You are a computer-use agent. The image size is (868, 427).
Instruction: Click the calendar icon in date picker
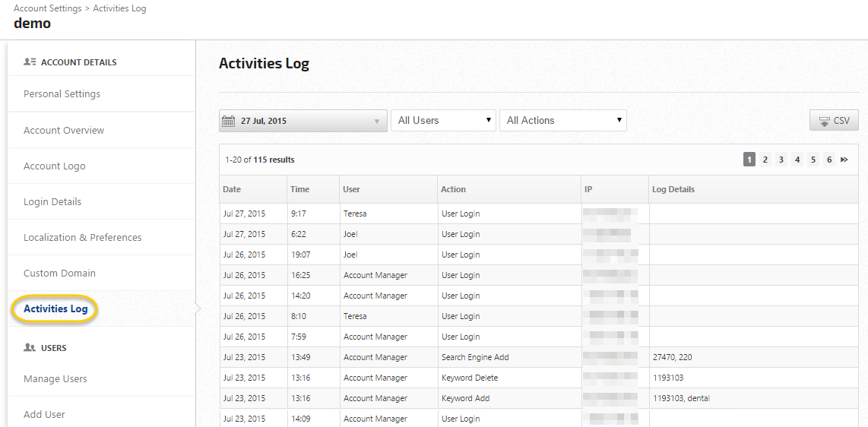pos(229,121)
